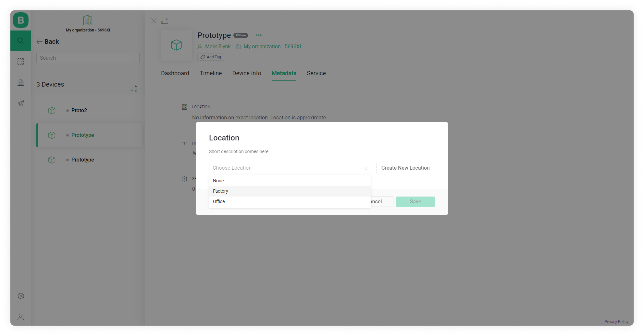The height and width of the screenshot is (336, 644).
Task: Open the search icon in sidebar
Action: tap(21, 41)
